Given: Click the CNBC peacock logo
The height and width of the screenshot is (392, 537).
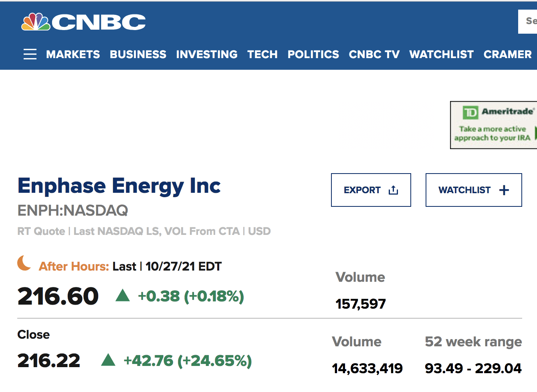Looking at the screenshot, I should (x=36, y=22).
